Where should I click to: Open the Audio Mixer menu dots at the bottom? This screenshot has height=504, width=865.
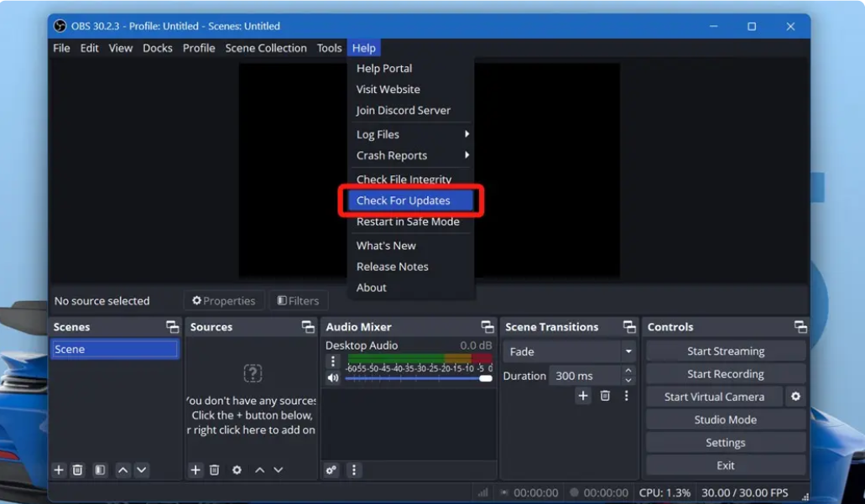click(354, 470)
